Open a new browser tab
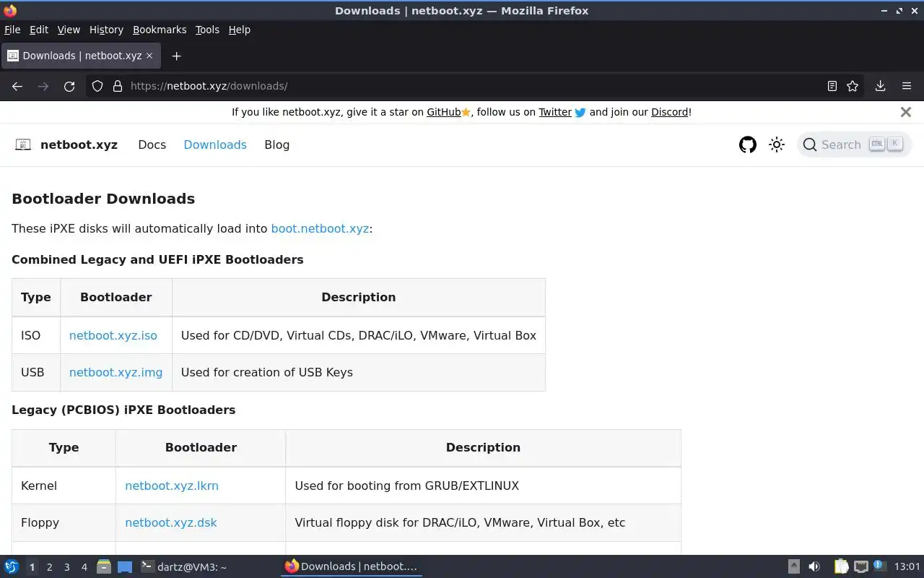Viewport: 924px width, 578px height. tap(176, 56)
